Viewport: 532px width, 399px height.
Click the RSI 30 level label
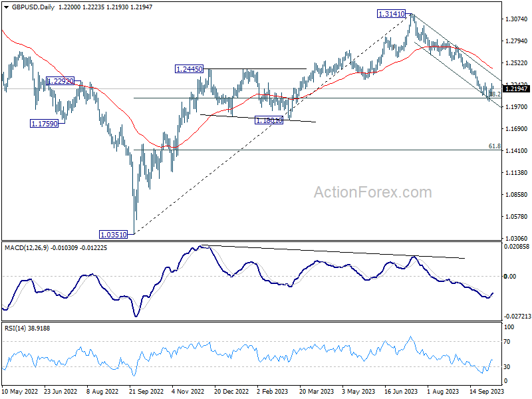[x=507, y=367]
